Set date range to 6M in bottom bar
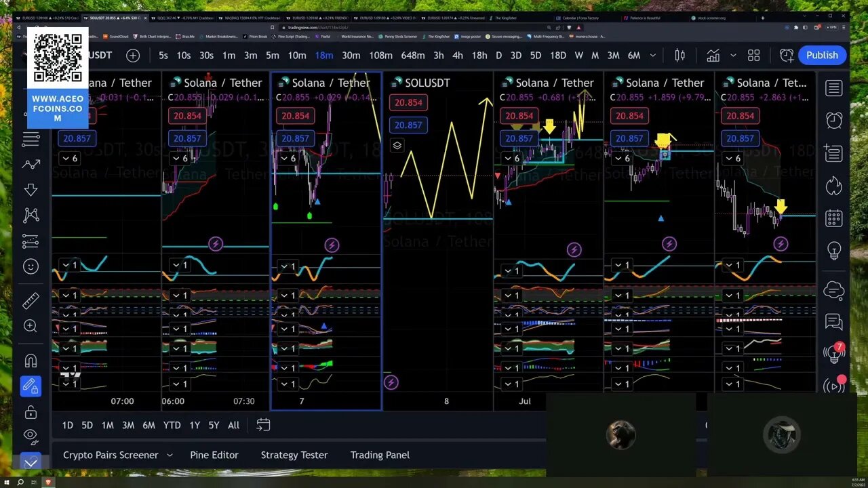Screen dimensions: 868x488 coord(149,426)
